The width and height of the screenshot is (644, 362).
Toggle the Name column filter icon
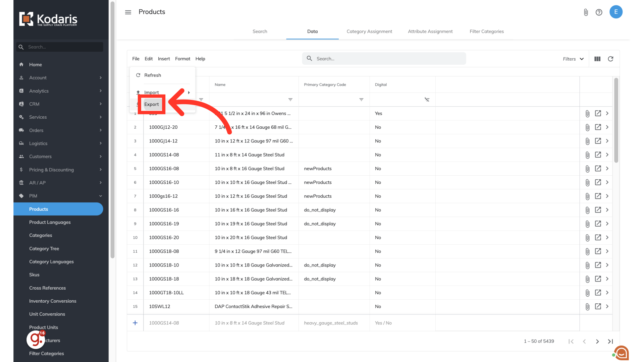tap(290, 100)
